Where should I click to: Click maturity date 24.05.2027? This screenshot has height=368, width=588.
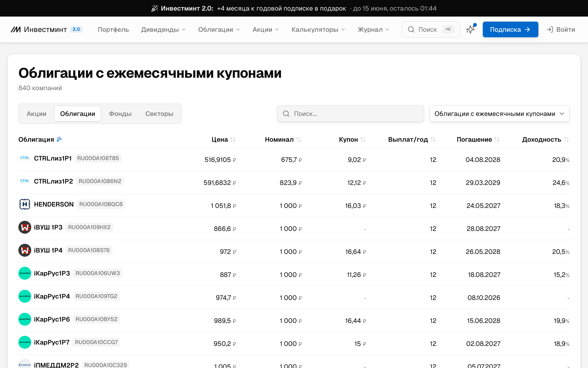(483, 206)
